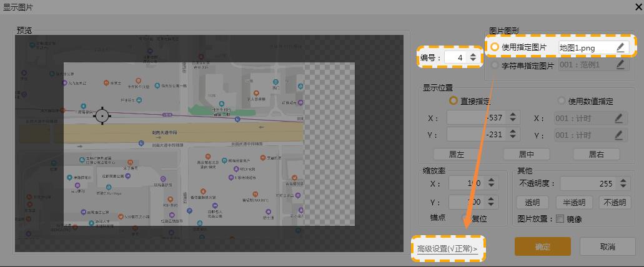Viewport: 644px width, 267px height.
Task: Select the 使用指定图片 radio button
Action: pos(495,47)
